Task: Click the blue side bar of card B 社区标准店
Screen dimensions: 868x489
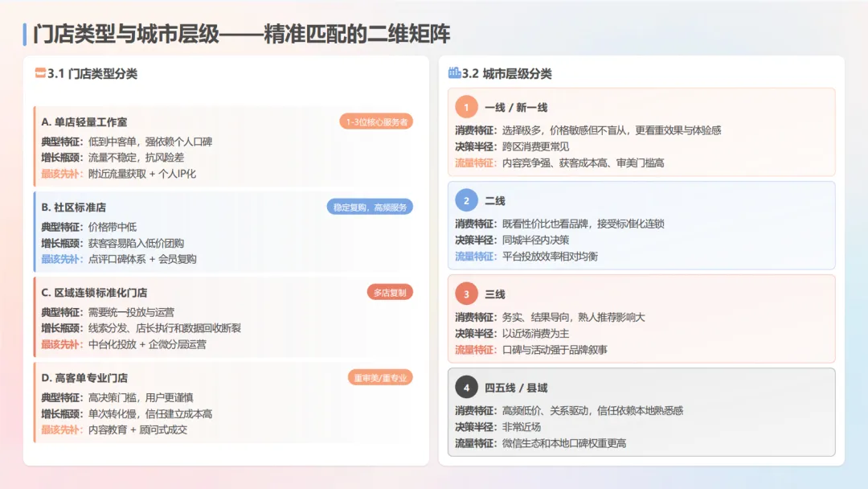Action: pyautogui.click(x=35, y=229)
